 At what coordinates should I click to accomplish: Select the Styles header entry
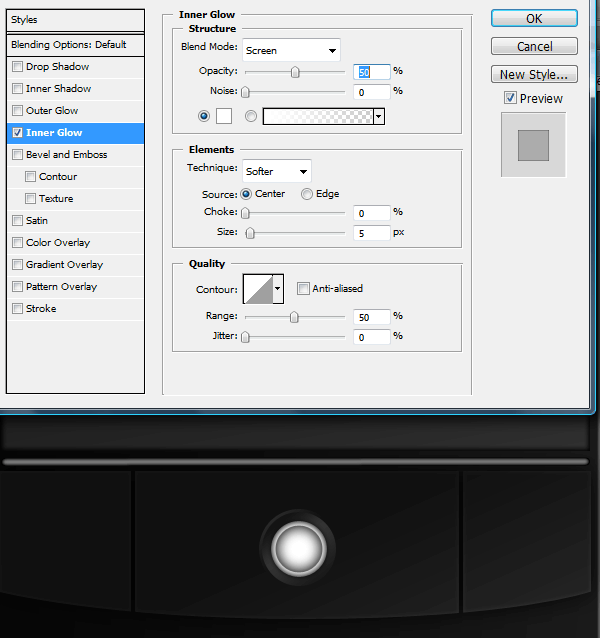[x=75, y=20]
